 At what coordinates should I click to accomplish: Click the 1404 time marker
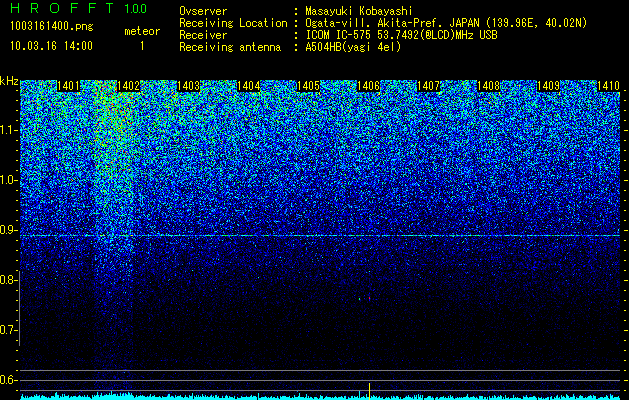(248, 86)
